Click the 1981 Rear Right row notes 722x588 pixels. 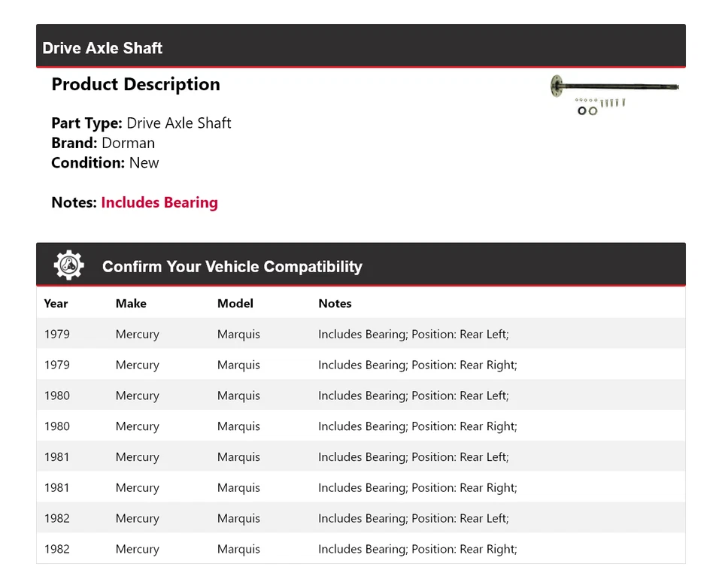coord(417,488)
